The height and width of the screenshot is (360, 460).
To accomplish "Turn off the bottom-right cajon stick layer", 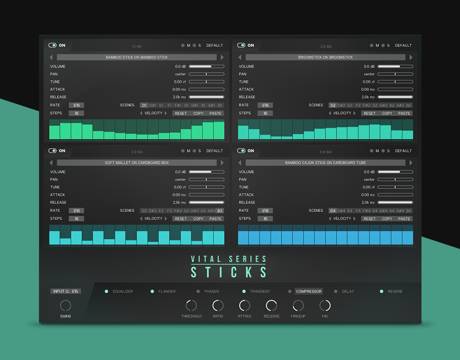I will click(241, 151).
